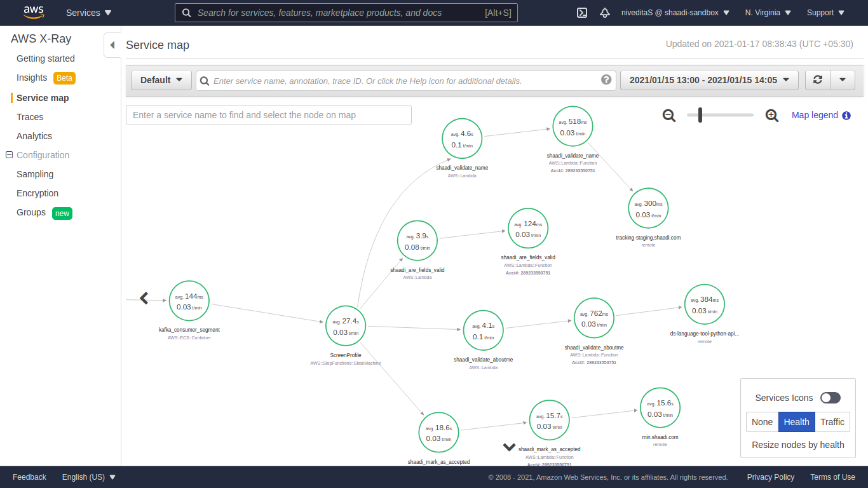Zoom out of the service map
The height and width of the screenshot is (488, 868).
click(669, 115)
